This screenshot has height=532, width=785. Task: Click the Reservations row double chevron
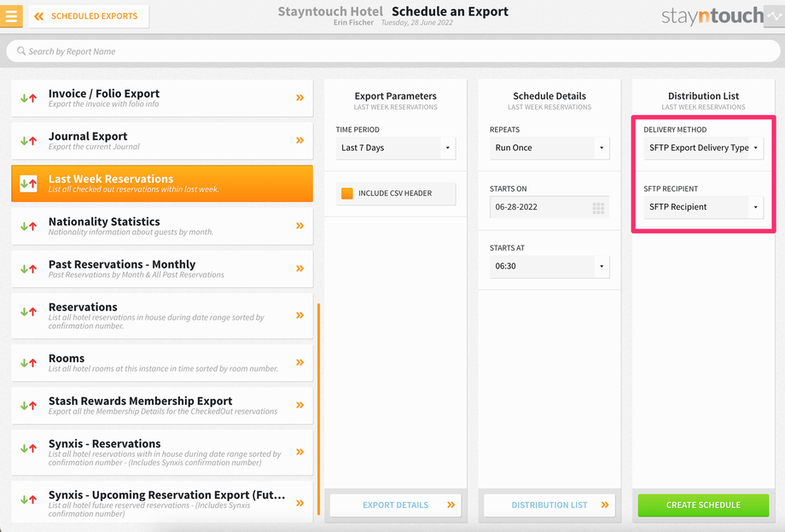(299, 315)
